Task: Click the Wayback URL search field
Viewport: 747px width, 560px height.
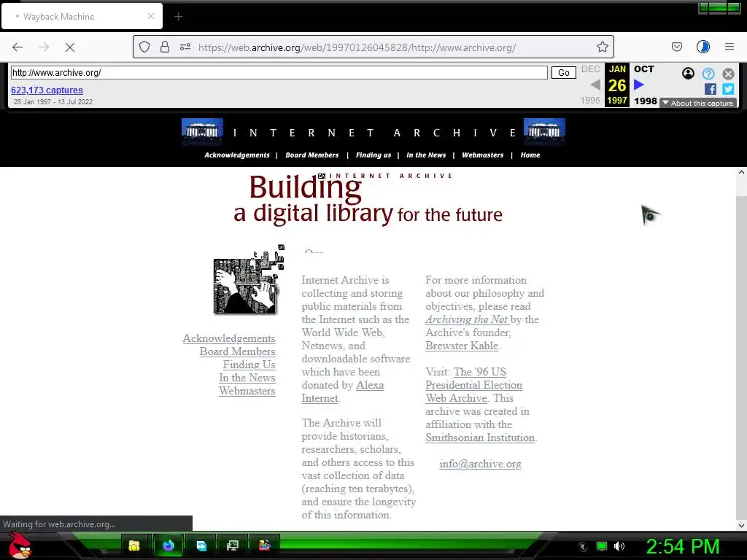Action: point(279,72)
